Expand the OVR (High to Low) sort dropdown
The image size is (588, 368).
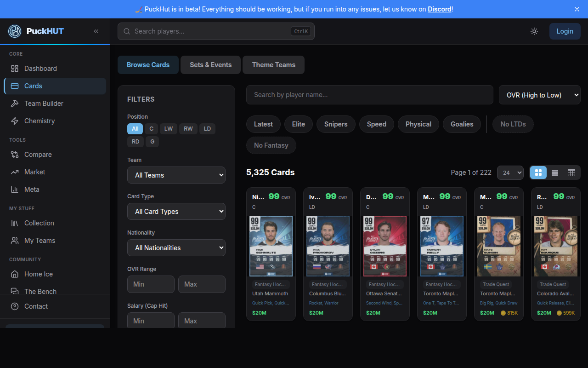pos(539,95)
